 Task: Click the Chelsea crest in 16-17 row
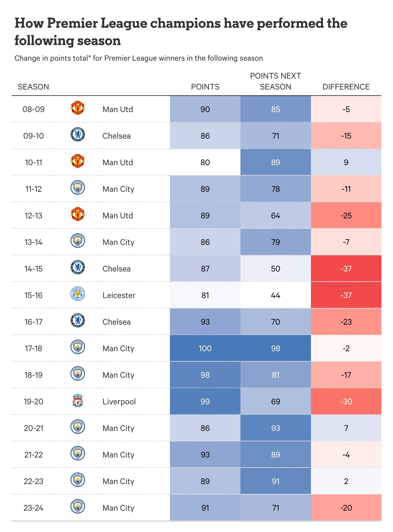coord(78,321)
